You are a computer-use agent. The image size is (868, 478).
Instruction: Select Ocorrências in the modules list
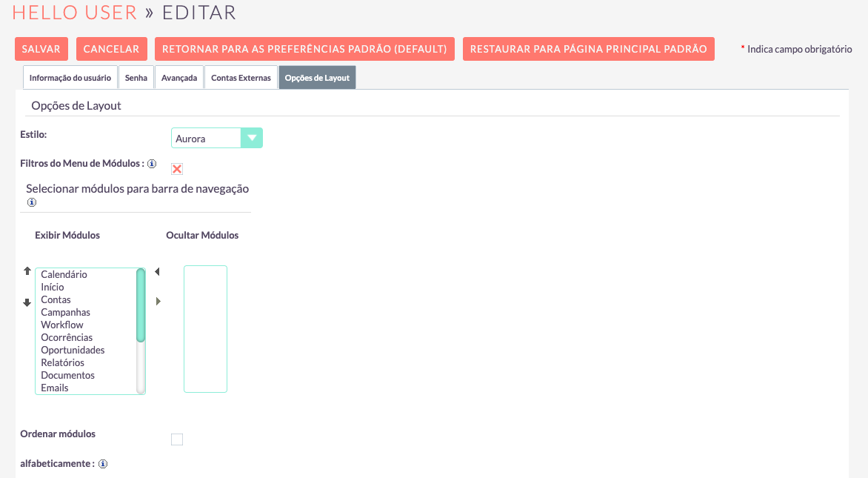(67, 337)
